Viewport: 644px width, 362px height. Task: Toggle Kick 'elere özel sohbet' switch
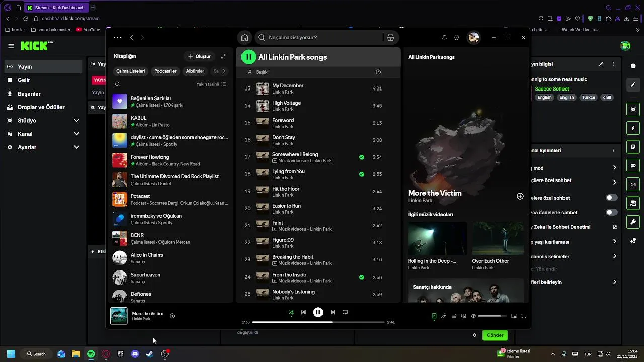(612, 198)
